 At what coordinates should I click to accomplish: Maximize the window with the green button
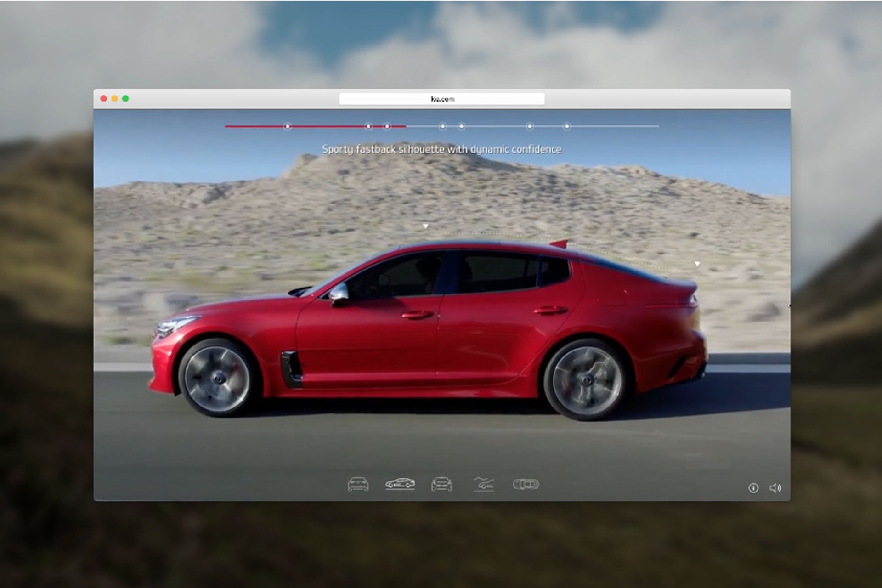pos(125,98)
